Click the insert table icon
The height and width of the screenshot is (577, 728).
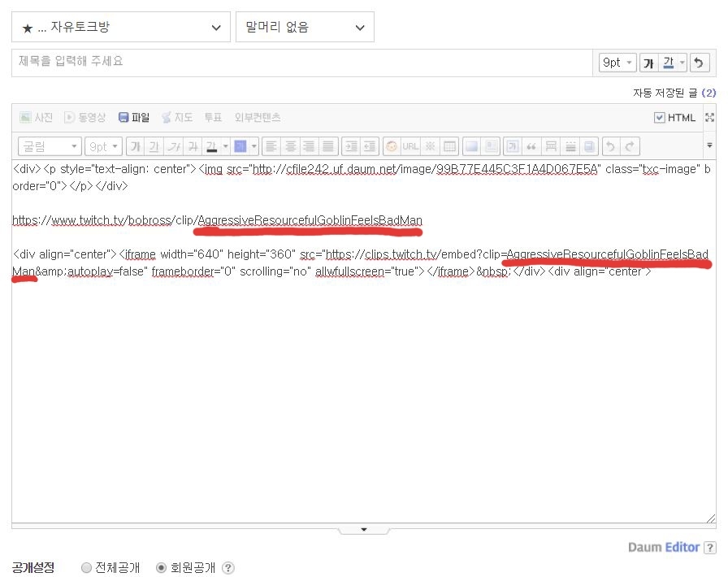(449, 146)
